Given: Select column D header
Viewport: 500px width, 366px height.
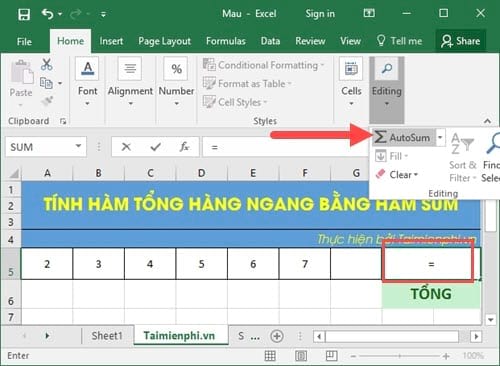Looking at the screenshot, I should 201,173.
